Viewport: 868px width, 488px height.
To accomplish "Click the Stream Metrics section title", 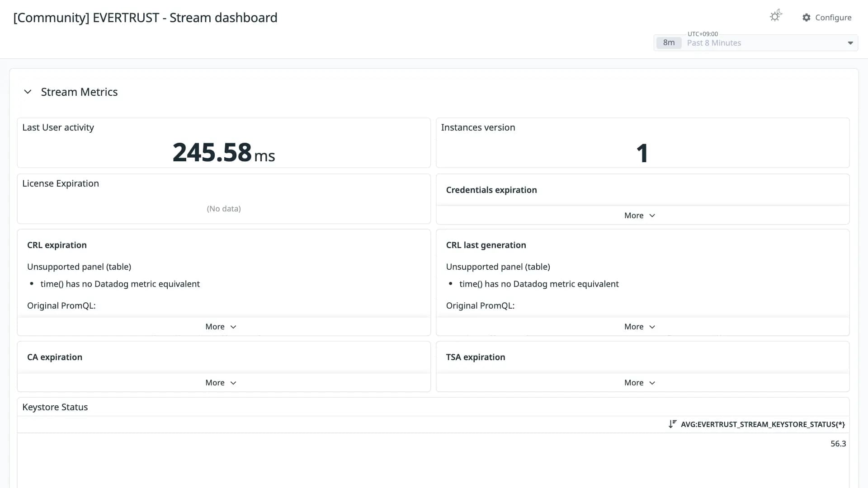I will 79,92.
